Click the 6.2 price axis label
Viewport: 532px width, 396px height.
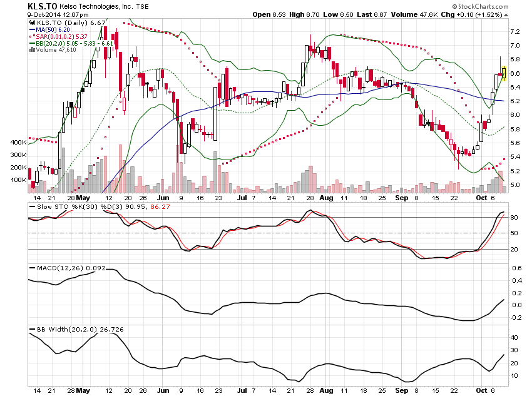point(514,101)
